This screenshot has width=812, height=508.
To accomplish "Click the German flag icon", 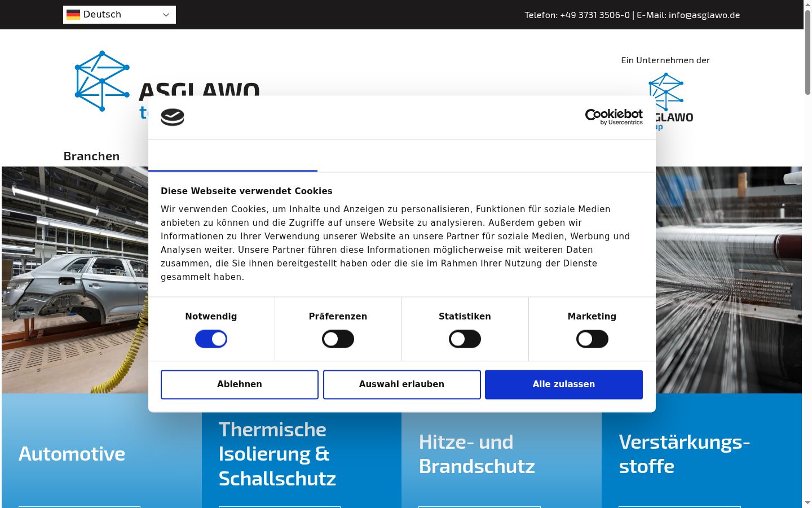I will 73,15.
